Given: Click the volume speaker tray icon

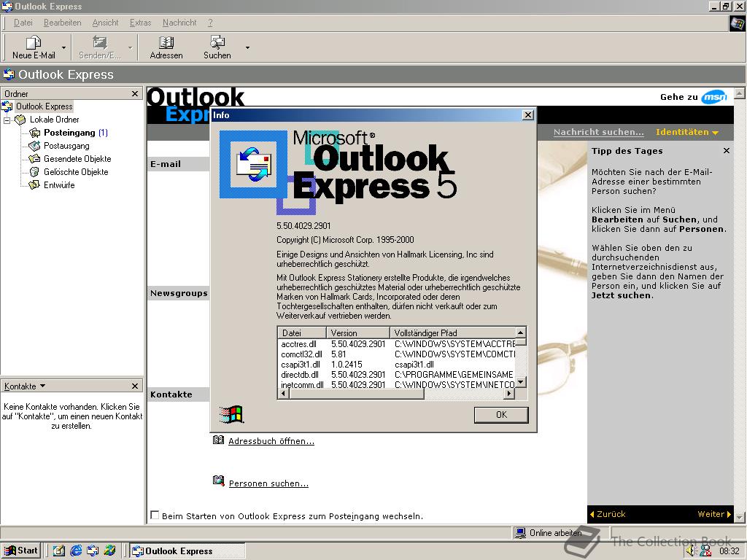Looking at the screenshot, I should pyautogui.click(x=692, y=551).
